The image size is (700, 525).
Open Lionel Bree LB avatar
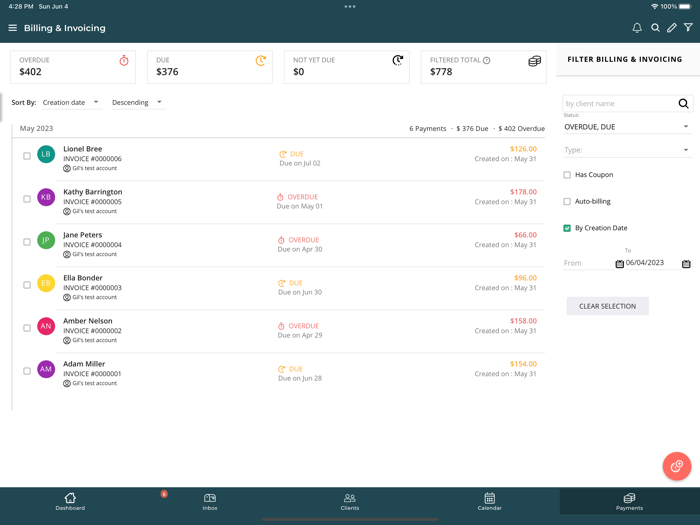point(46,154)
